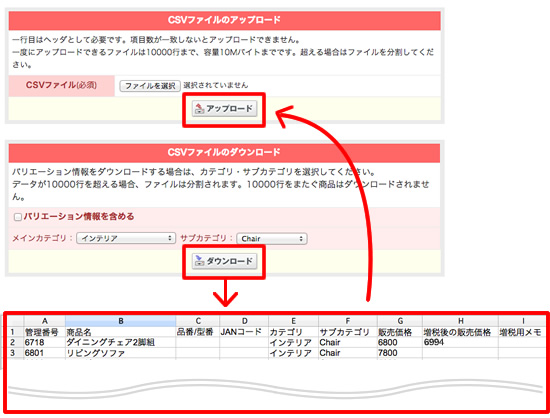550x418 pixels.
Task: Open the メインカテゴリ dropdown showing インテリア
Action: tap(126, 238)
